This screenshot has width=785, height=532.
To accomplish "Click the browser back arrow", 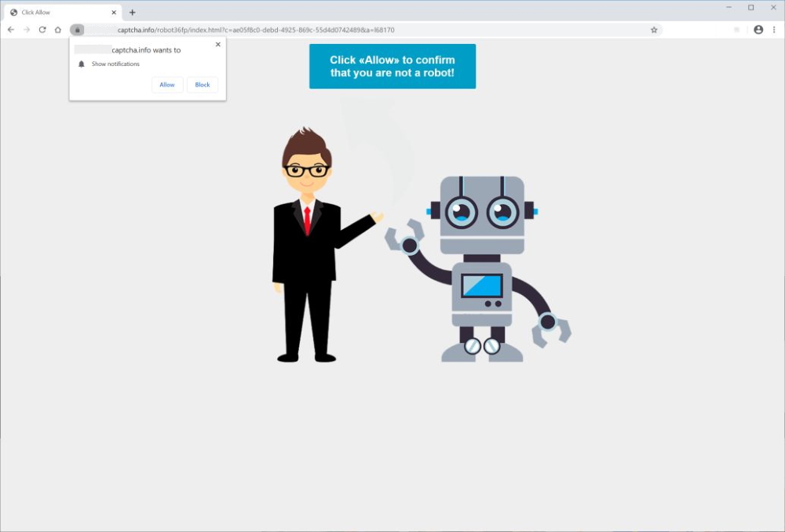I will [11, 30].
